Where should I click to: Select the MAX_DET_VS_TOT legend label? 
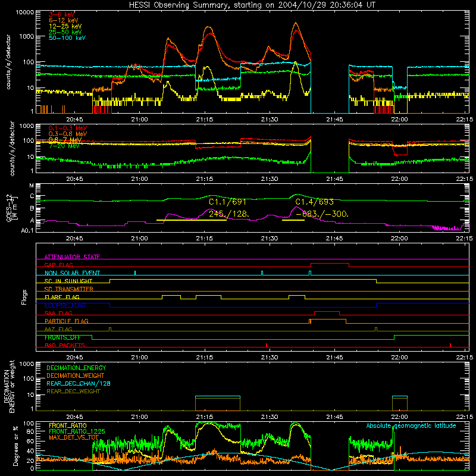click(74, 437)
